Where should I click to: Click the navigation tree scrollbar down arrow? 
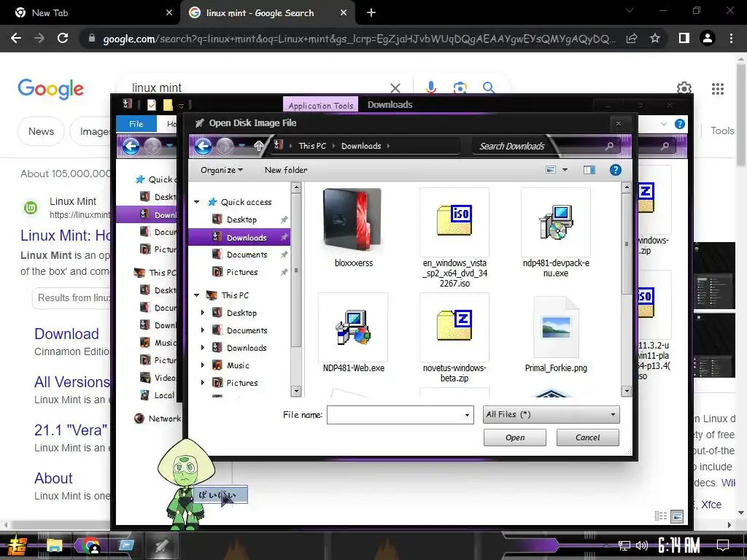click(x=296, y=391)
